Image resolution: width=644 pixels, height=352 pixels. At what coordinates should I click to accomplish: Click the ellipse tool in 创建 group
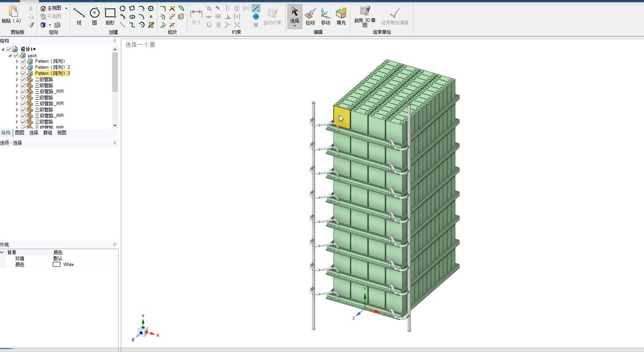tap(132, 17)
